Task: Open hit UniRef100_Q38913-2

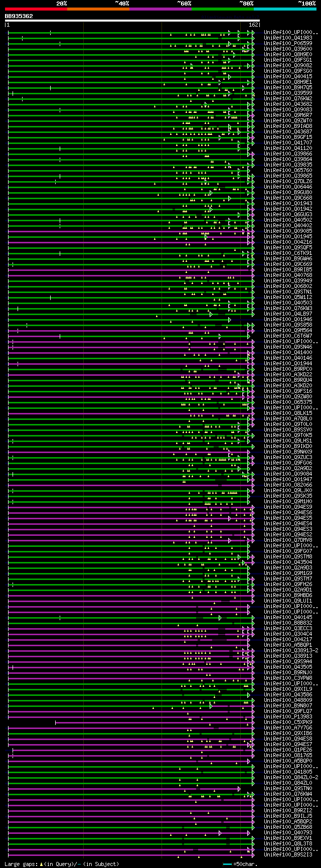Action: (291, 650)
